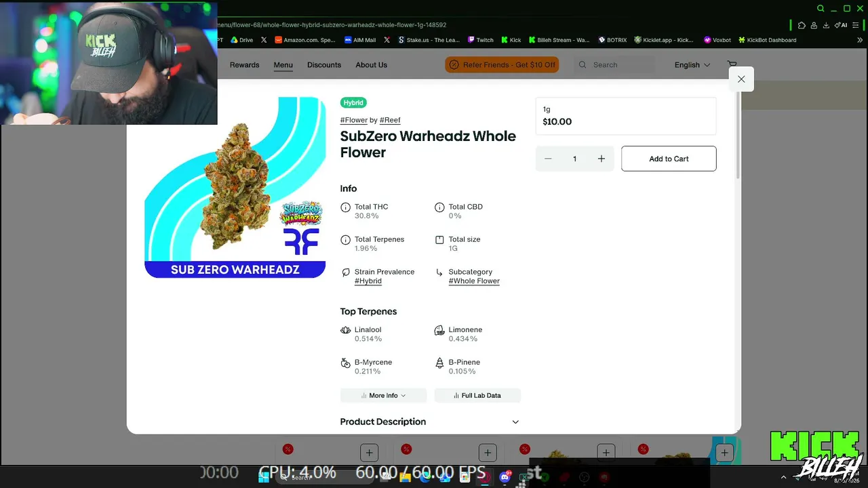Open the BOTRIX bookmark

[612, 40]
